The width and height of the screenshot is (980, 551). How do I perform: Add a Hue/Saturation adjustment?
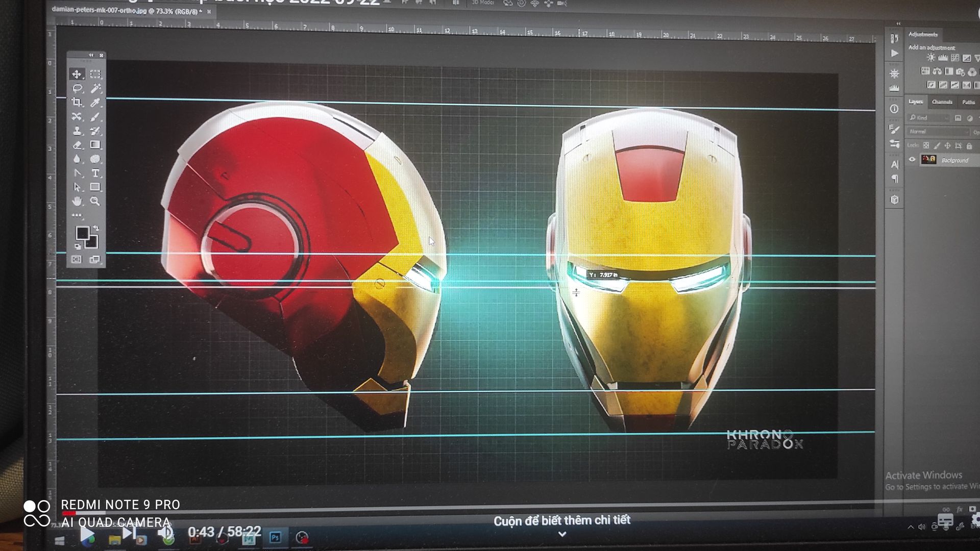[x=925, y=71]
